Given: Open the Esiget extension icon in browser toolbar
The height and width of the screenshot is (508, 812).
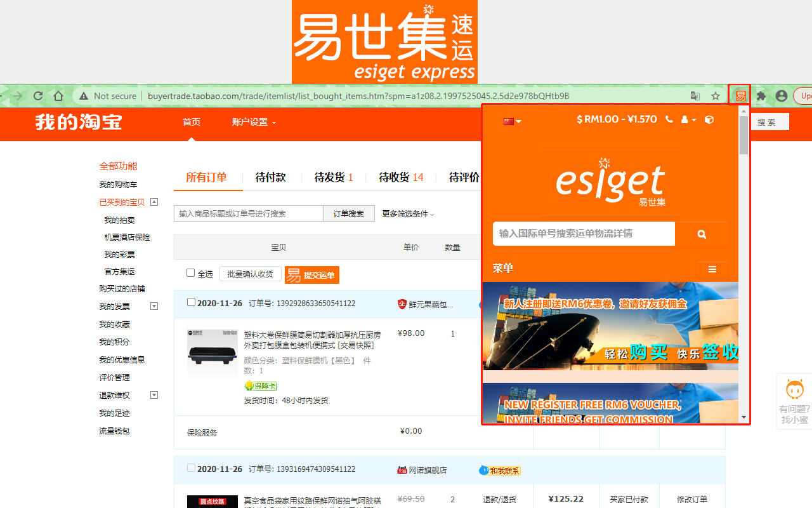Looking at the screenshot, I should (740, 96).
